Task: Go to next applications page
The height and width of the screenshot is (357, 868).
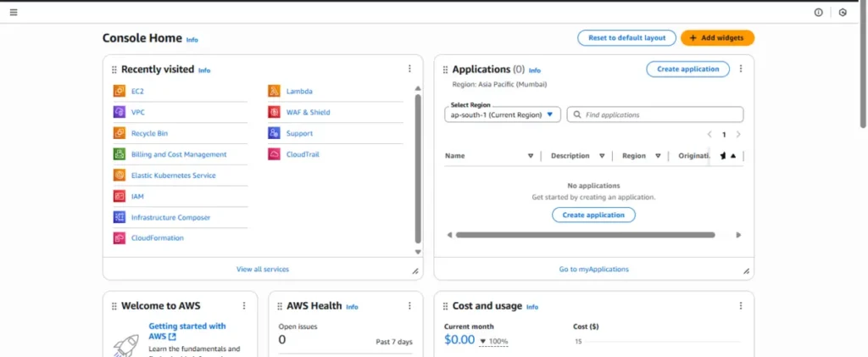Action: (x=738, y=135)
